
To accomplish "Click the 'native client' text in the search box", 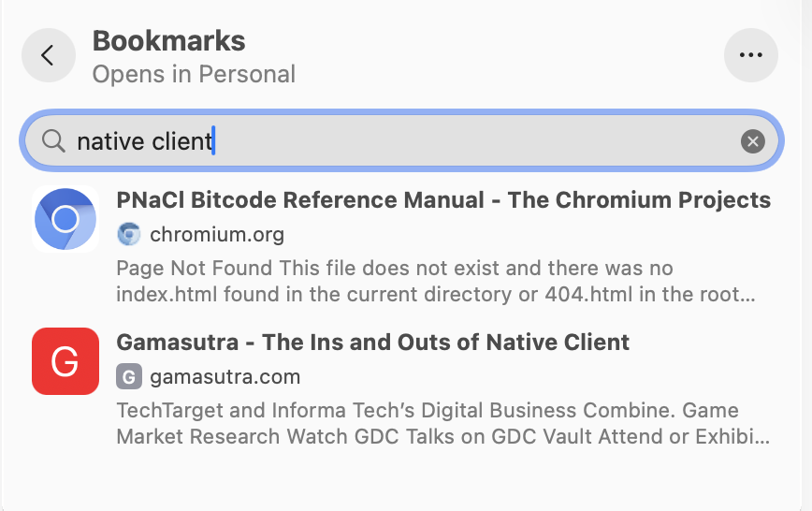I will click(x=144, y=141).
